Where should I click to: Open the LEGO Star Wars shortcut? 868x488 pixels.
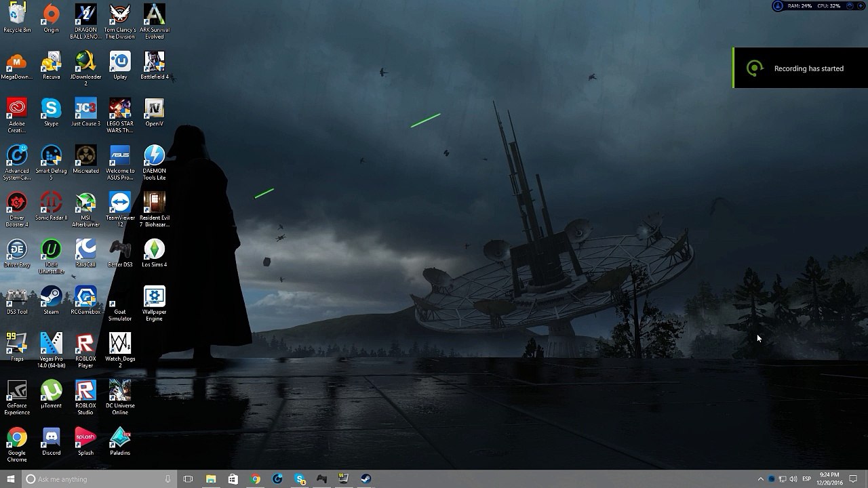coord(120,115)
